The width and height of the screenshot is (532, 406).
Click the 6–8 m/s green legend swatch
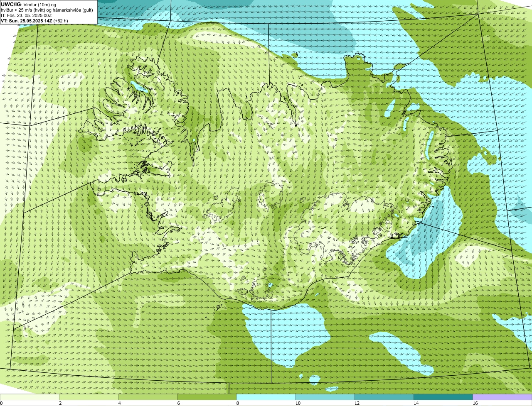[207, 397]
